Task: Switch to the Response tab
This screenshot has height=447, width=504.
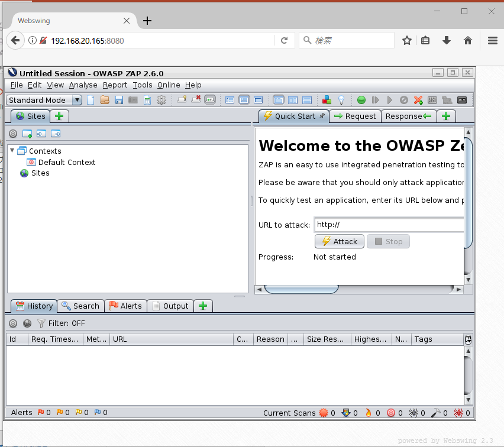Action: tap(409, 116)
